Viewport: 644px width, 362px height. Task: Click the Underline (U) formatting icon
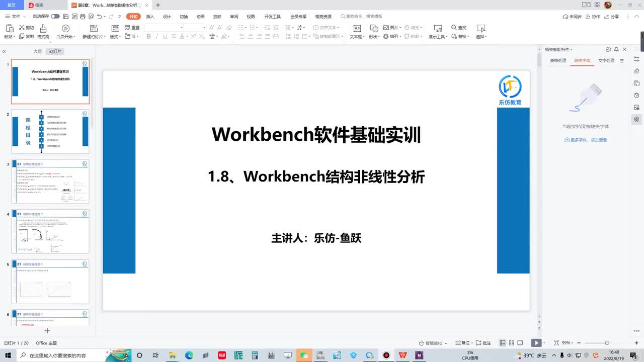coord(165,36)
